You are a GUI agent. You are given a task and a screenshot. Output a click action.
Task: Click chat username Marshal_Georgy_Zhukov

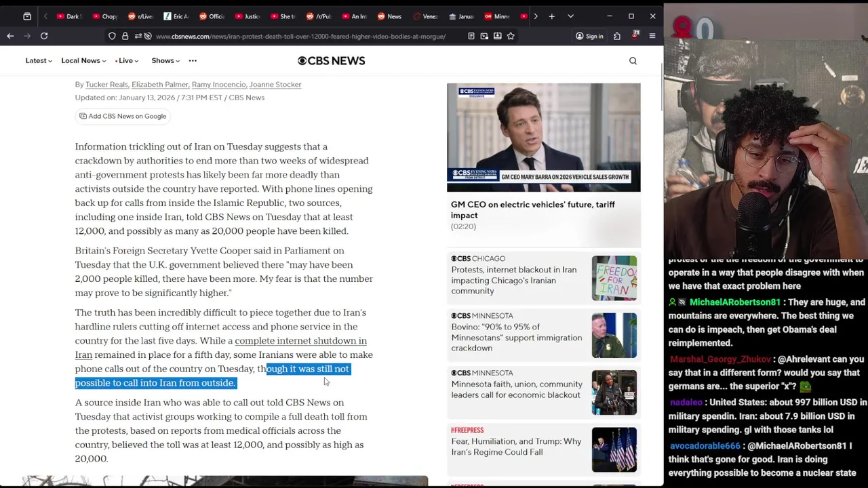coord(720,359)
